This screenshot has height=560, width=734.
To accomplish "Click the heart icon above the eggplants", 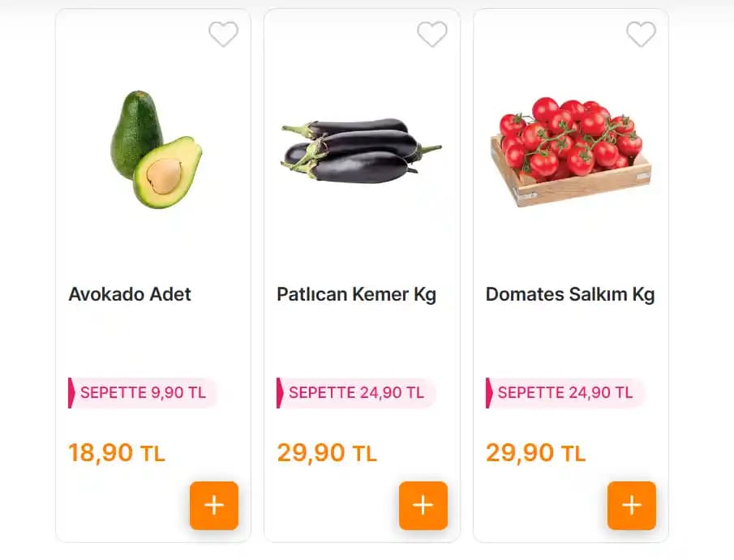I will pos(432,35).
